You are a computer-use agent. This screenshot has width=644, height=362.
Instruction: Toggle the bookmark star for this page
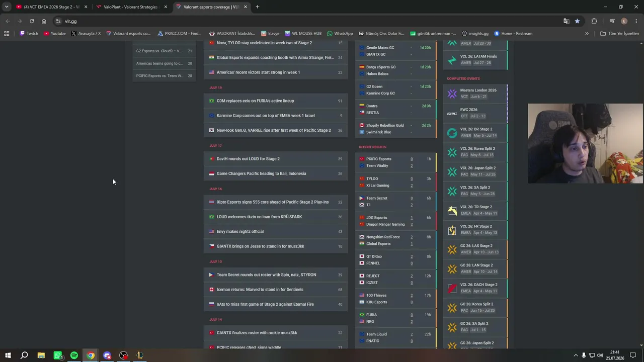click(577, 21)
